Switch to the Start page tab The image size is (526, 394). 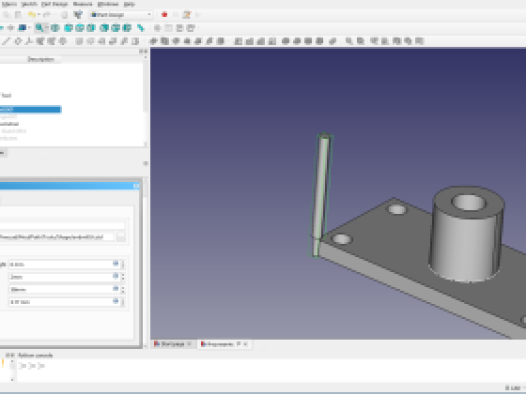tap(172, 344)
